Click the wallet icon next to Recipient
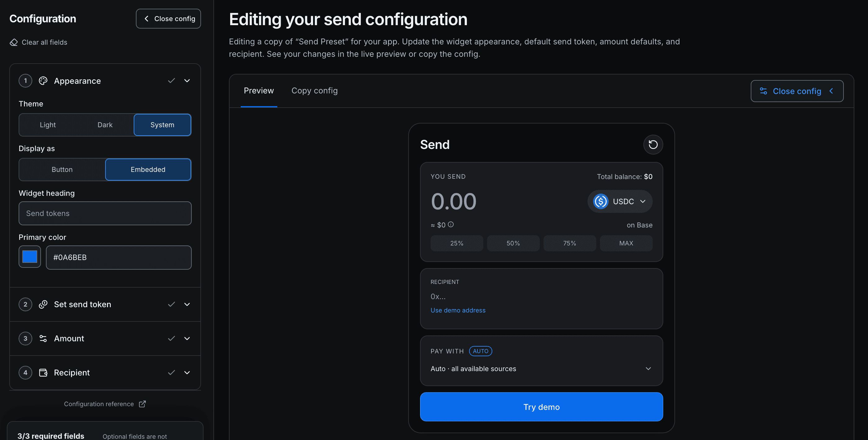 (x=43, y=372)
